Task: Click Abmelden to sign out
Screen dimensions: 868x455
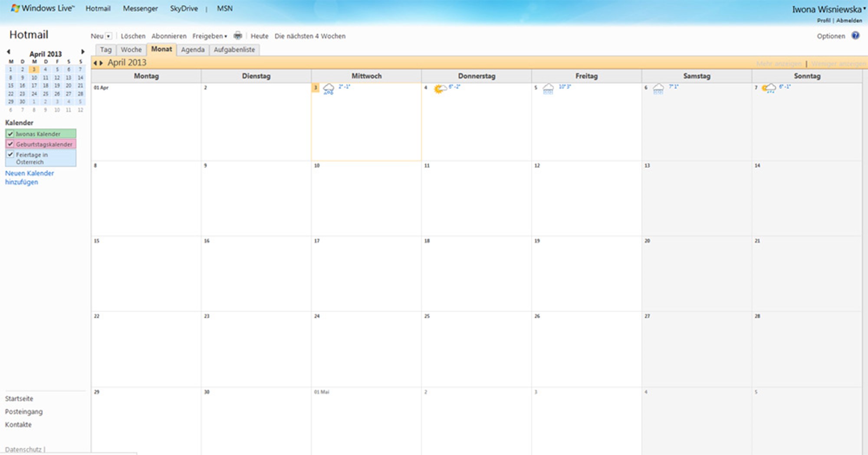Action: (x=849, y=20)
